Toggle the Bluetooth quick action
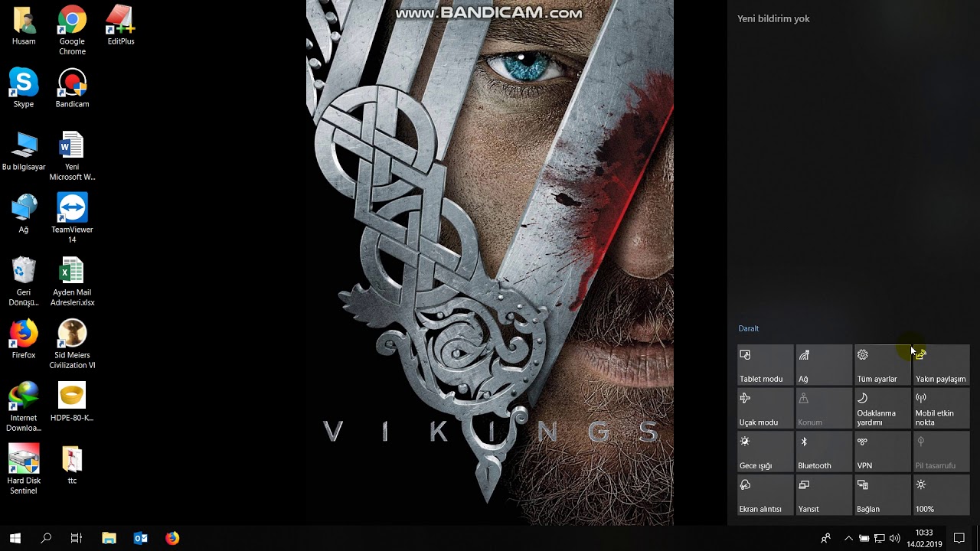This screenshot has height=551, width=980. [x=824, y=452]
